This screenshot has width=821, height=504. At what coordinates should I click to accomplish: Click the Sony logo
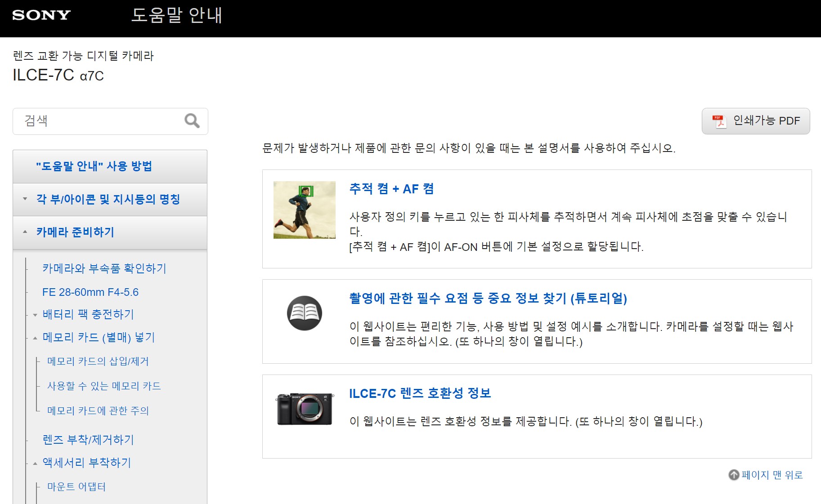pyautogui.click(x=41, y=15)
